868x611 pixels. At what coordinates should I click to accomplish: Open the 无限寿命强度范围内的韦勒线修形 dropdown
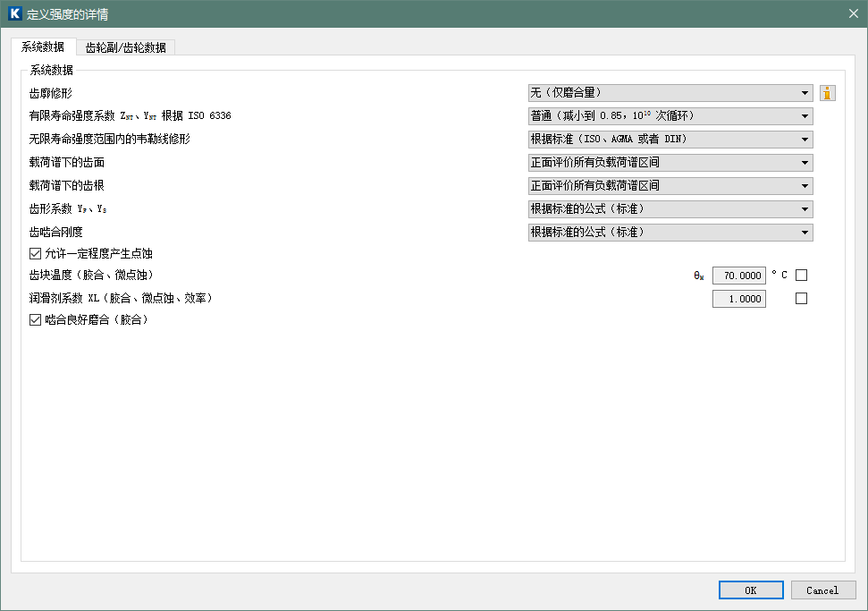(x=670, y=140)
